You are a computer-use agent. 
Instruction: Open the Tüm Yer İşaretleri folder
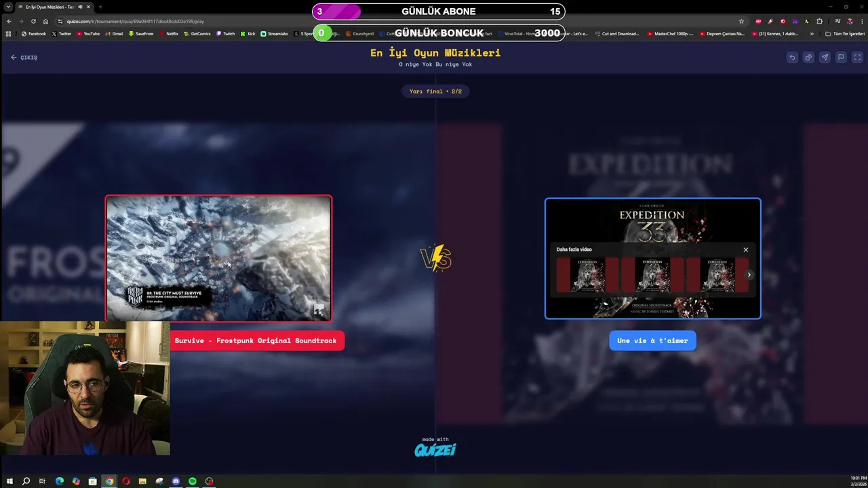point(845,33)
